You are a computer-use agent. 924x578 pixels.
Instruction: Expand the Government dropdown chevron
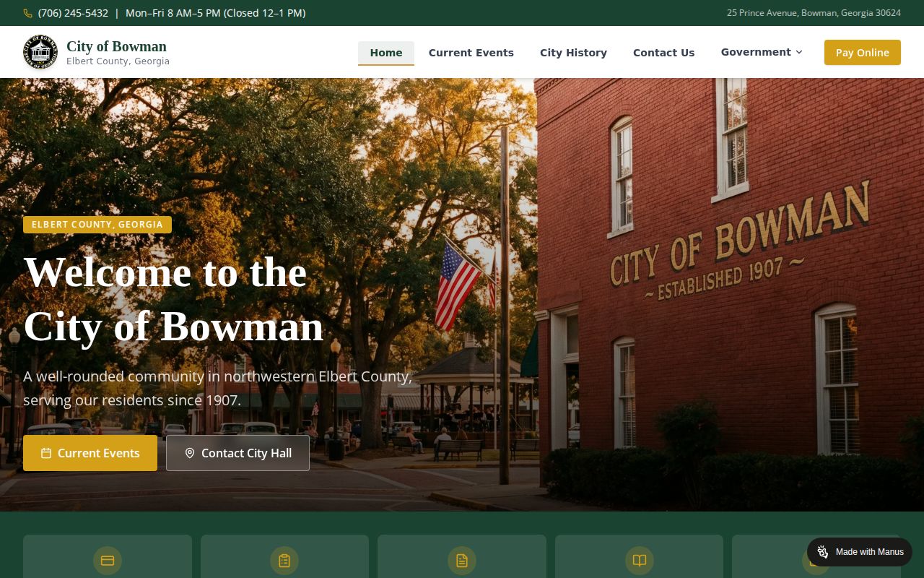[x=799, y=52]
